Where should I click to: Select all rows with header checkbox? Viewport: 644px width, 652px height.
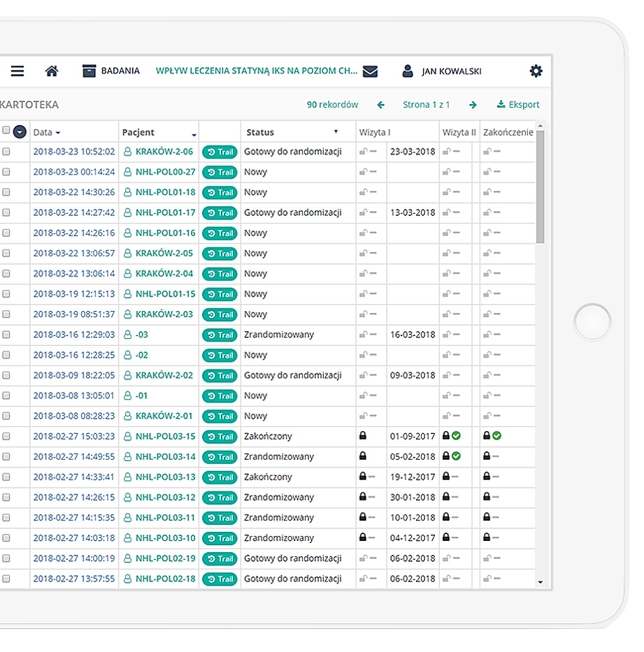[6, 131]
